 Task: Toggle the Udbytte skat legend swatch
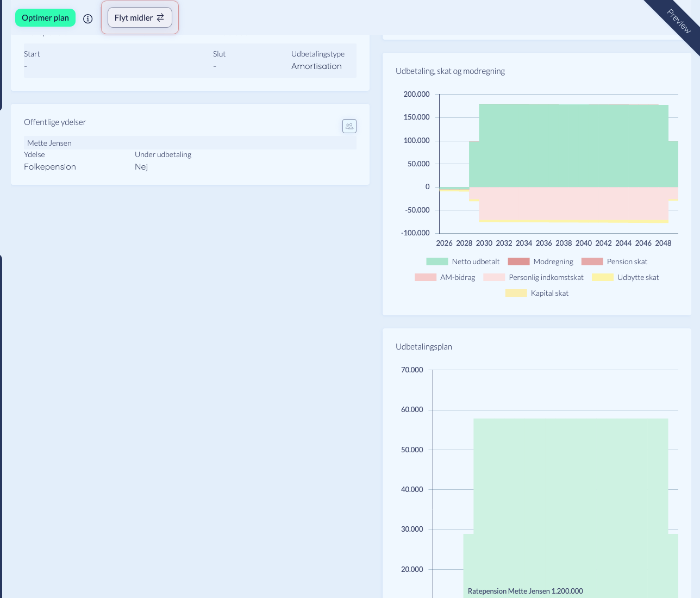click(603, 277)
